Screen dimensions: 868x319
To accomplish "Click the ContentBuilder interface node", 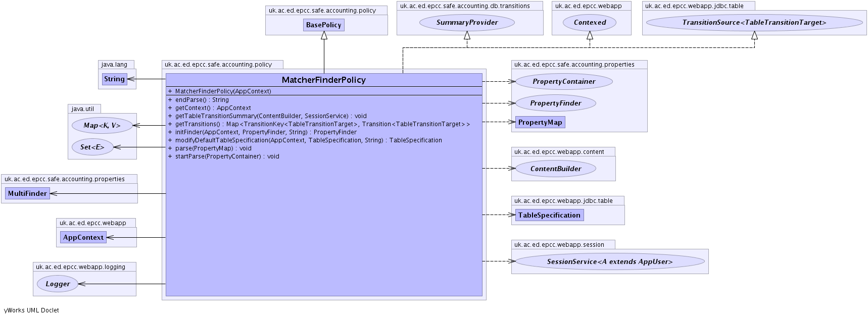I will pyautogui.click(x=555, y=169).
